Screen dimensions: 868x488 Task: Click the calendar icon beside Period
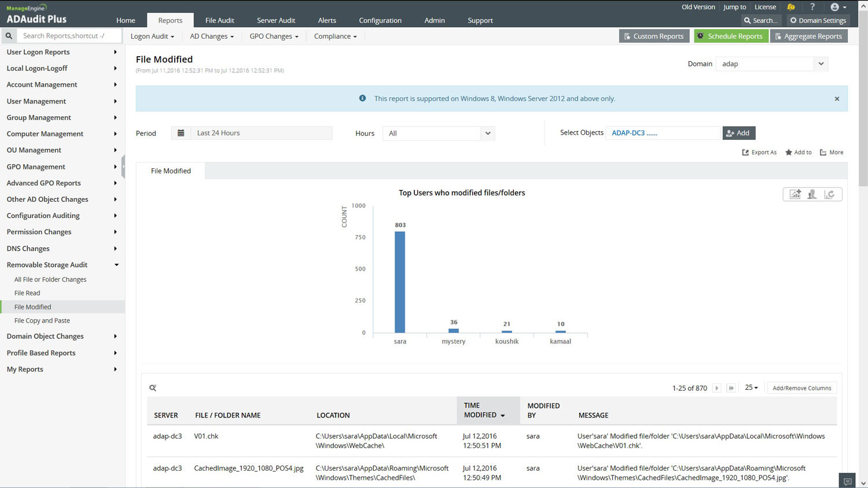tap(181, 133)
